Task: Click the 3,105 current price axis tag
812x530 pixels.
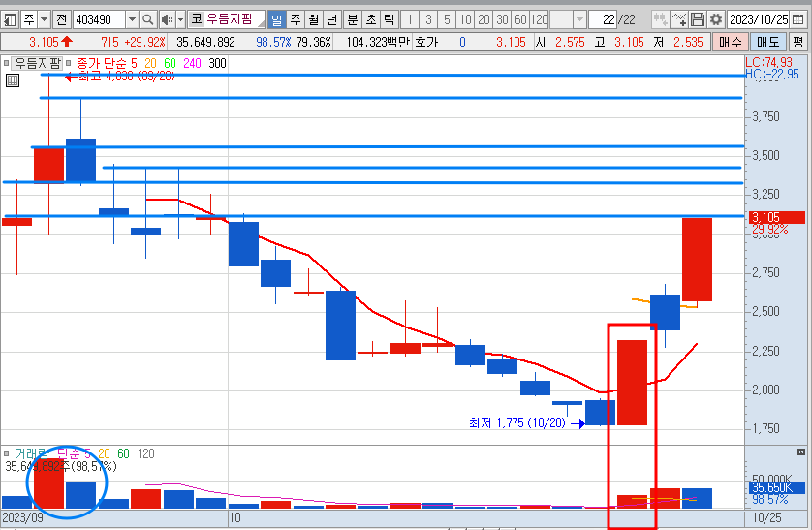Action: pos(777,217)
